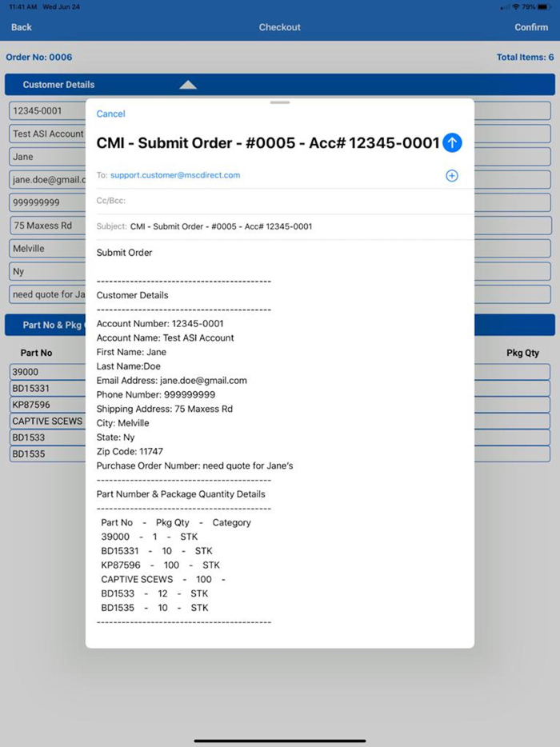The image size is (560, 747).
Task: Tap the home indicator bar
Action: click(280, 741)
